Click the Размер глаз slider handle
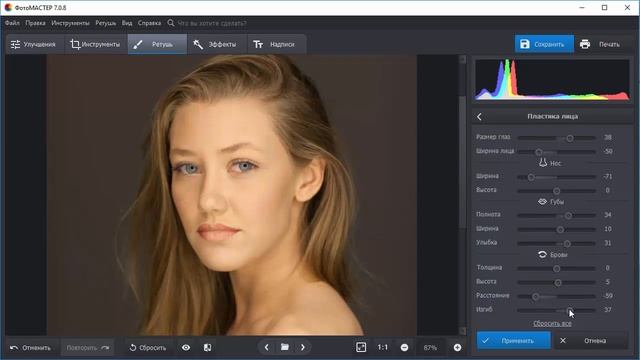This screenshot has width=640, height=360. pyautogui.click(x=570, y=138)
